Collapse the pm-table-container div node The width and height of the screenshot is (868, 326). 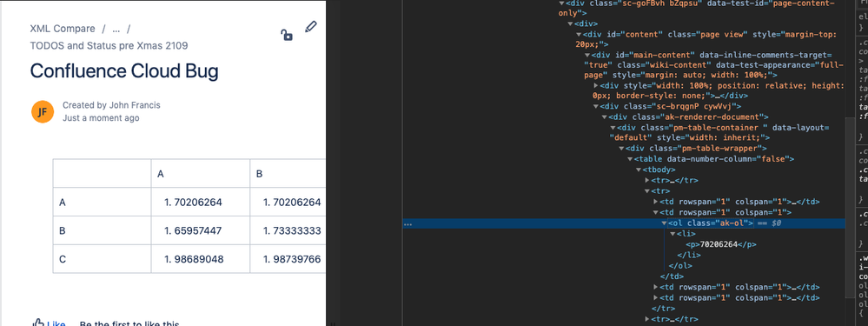click(x=613, y=127)
